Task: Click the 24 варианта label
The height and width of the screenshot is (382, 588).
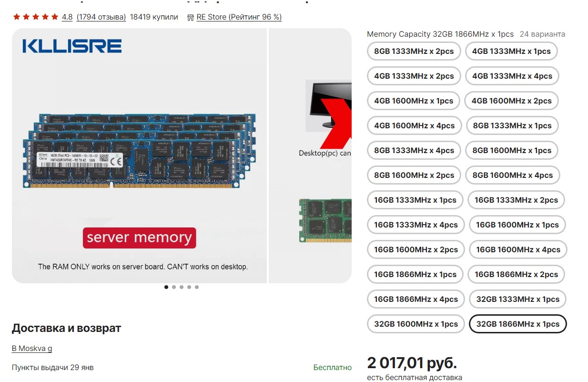Action: [542, 34]
